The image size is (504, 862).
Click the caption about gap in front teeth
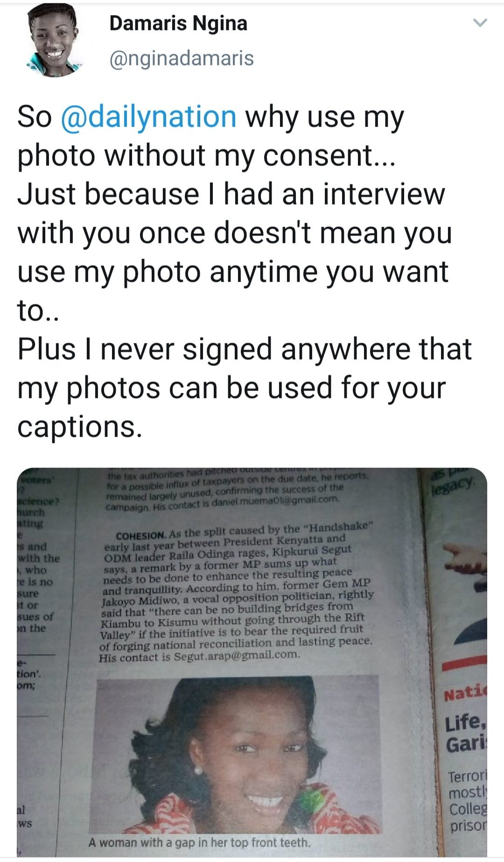click(199, 843)
